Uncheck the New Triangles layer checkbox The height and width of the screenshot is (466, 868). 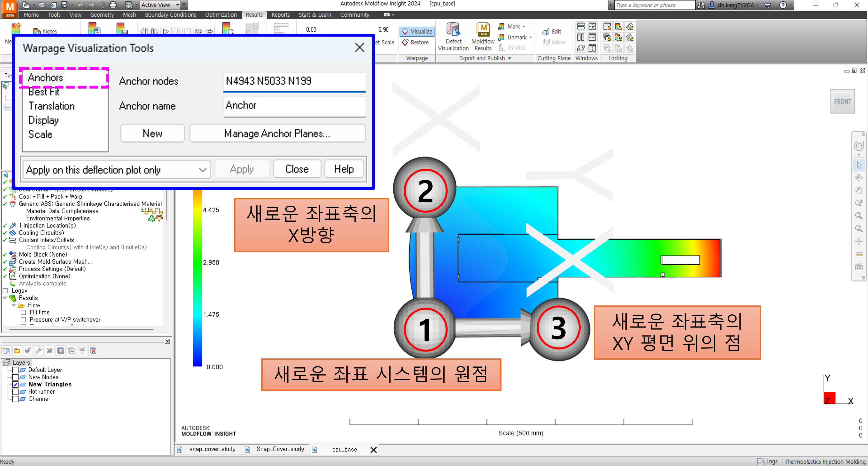coord(15,384)
